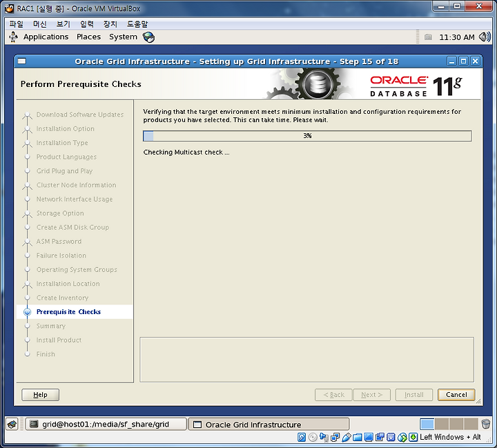Minimize the Oracle Grid Infrastructure installer window

coord(452,61)
